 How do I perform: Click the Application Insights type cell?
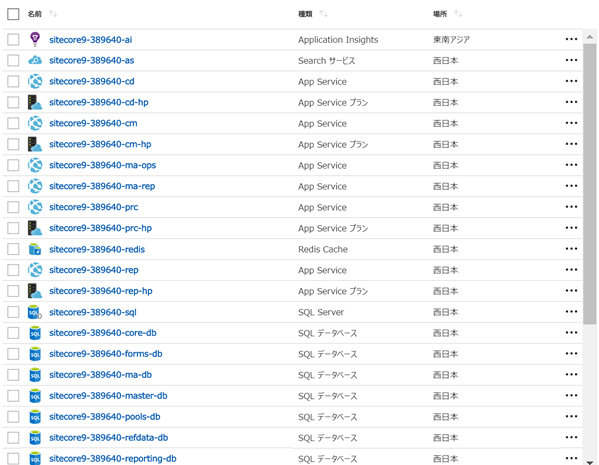tap(338, 40)
